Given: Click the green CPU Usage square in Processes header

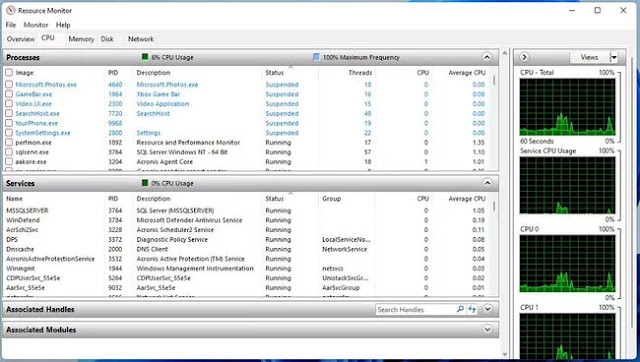Looking at the screenshot, I should (145, 57).
